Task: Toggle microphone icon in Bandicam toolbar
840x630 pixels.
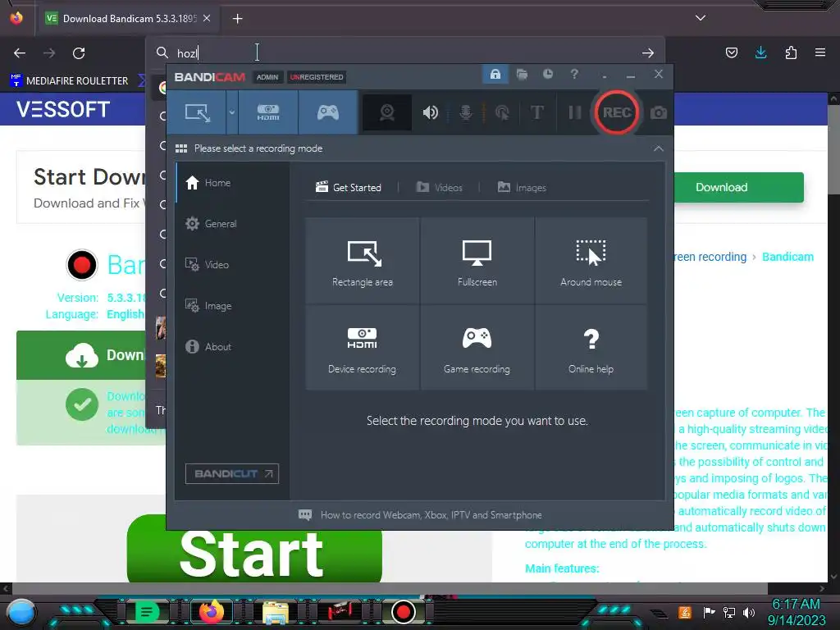Action: (x=466, y=112)
